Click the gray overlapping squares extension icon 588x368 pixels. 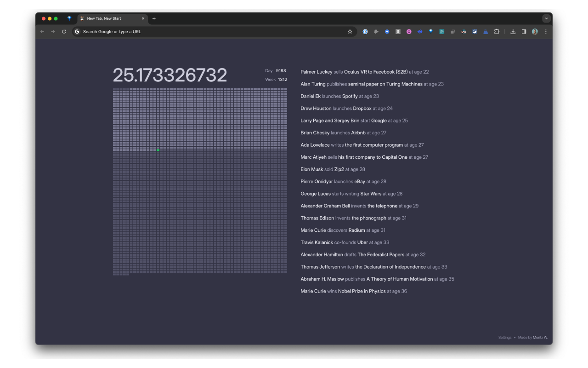(452, 32)
